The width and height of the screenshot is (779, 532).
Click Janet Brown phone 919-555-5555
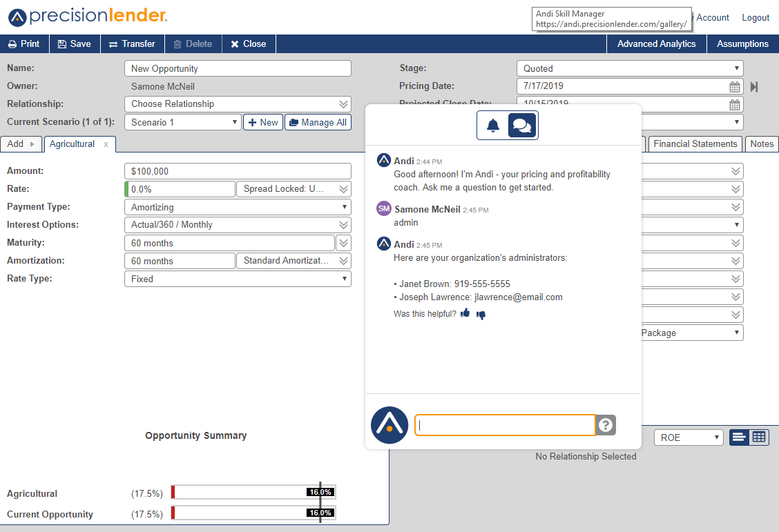point(482,284)
